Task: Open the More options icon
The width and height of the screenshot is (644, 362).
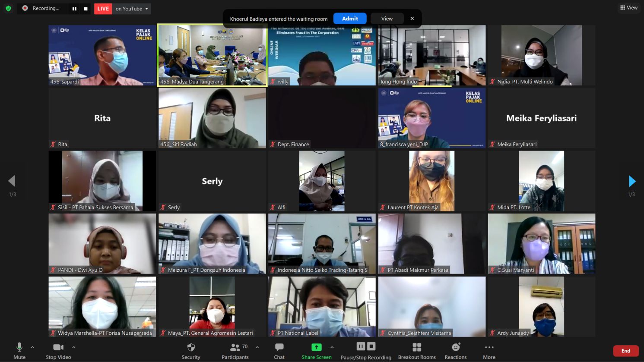Action: [x=489, y=348]
